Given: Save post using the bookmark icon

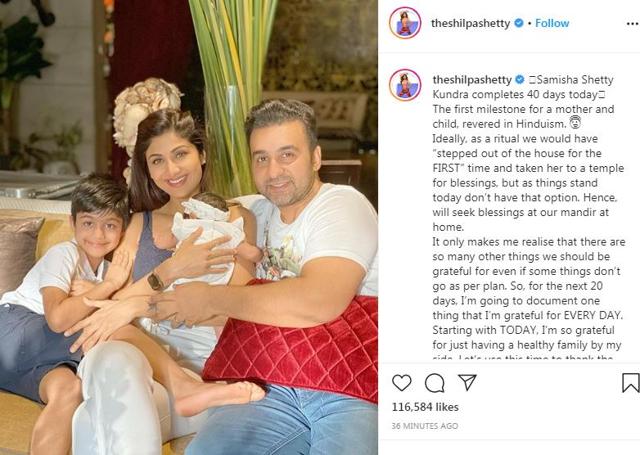Looking at the screenshot, I should 631,383.
